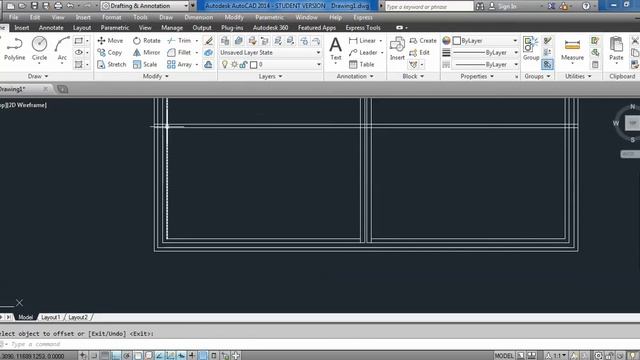Image resolution: width=640 pixels, height=360 pixels.
Task: Toggle layer 0 lightbulb on/off
Action: (x=224, y=64)
